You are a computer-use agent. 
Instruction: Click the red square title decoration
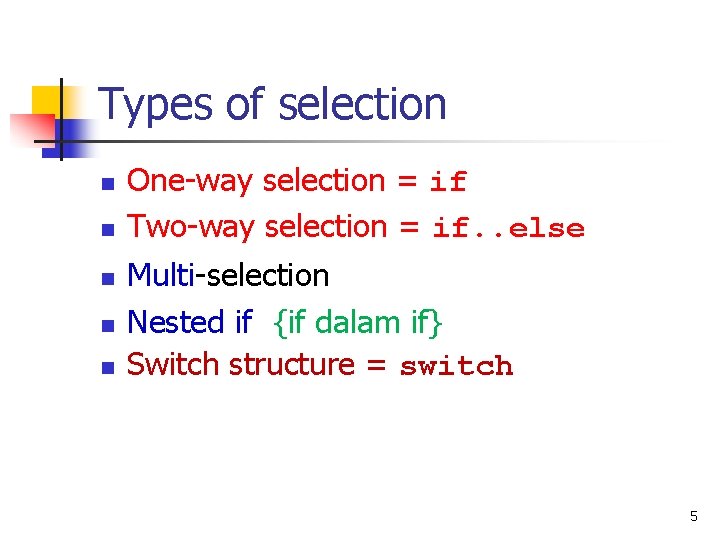(x=26, y=129)
